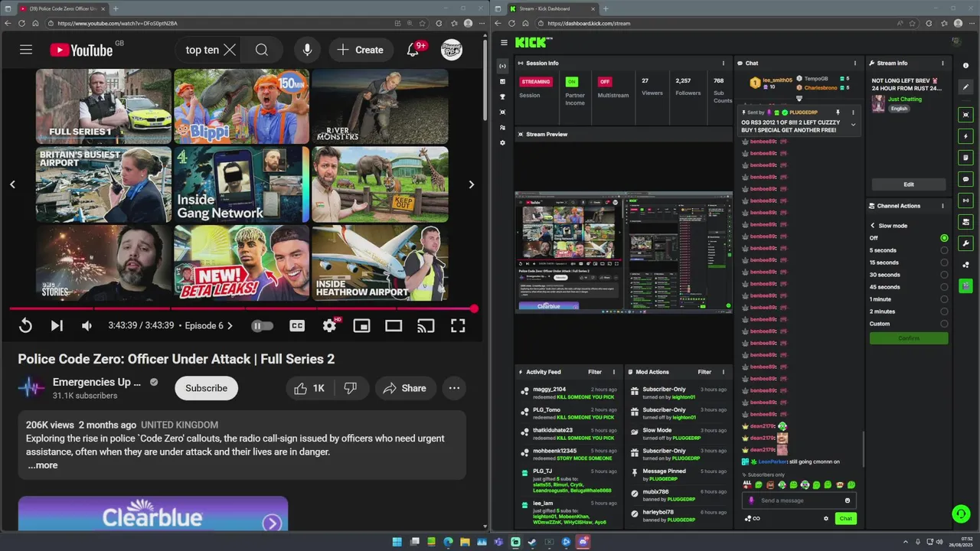The image size is (980, 551).
Task: Open YouTube player settings gear
Action: (x=329, y=325)
